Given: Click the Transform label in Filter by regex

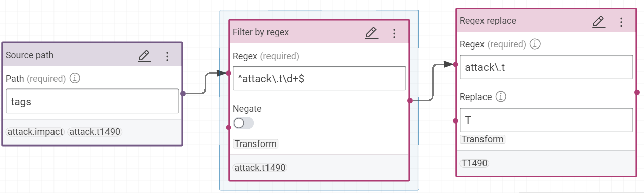Looking at the screenshot, I should pyautogui.click(x=255, y=144).
